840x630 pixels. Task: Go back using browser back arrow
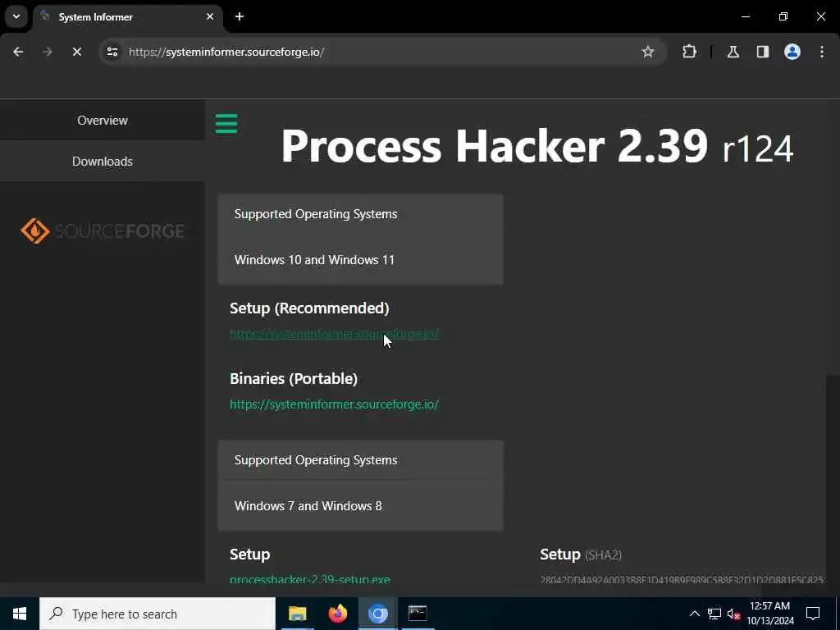coord(18,52)
